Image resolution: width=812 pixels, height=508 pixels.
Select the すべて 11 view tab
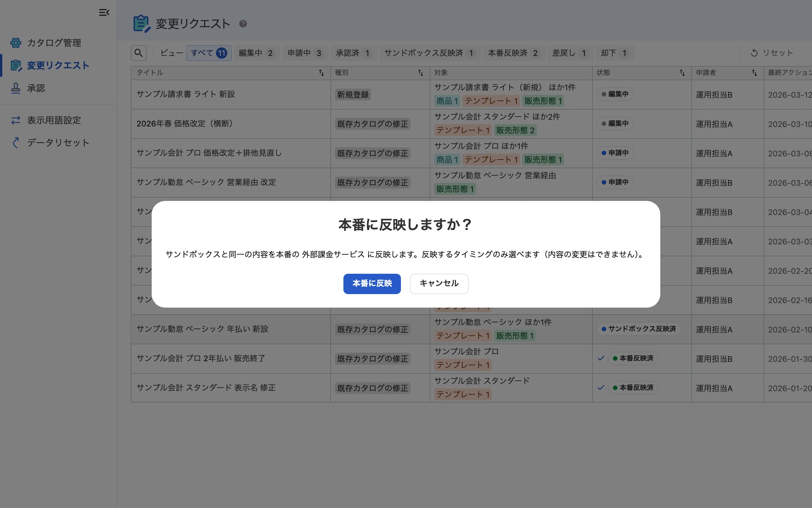[x=209, y=53]
